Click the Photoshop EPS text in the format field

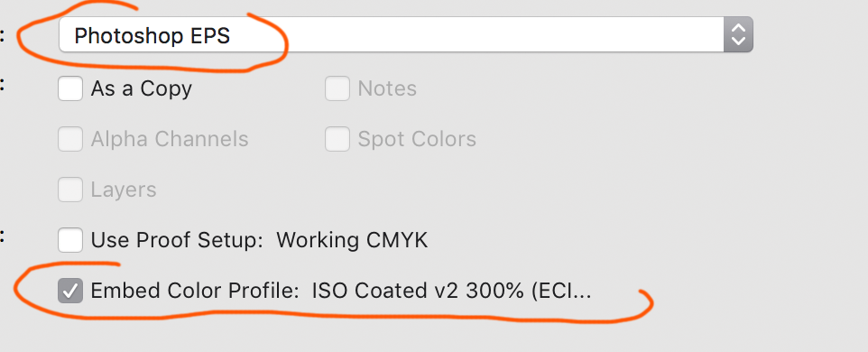pos(152,36)
